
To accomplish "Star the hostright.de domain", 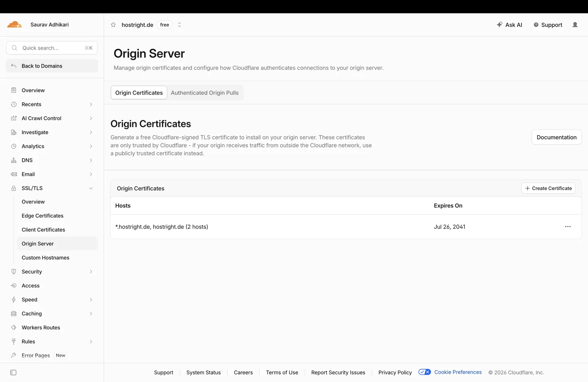I will click(113, 25).
